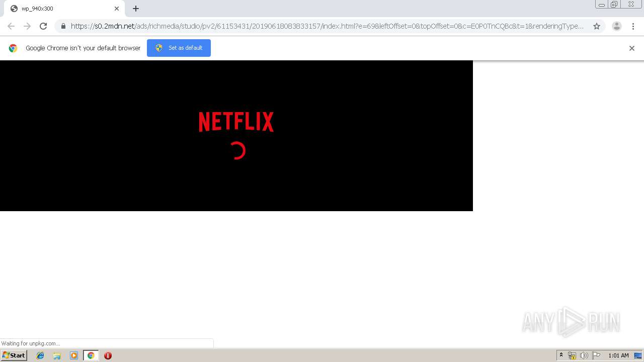
Task: Switch to the Chrome taskbar button
Action: (91, 355)
